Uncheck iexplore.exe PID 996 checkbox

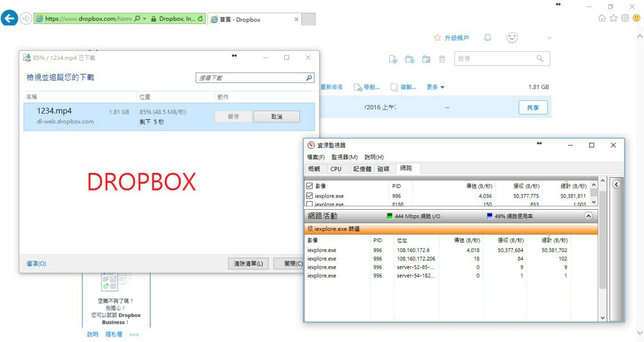point(310,196)
